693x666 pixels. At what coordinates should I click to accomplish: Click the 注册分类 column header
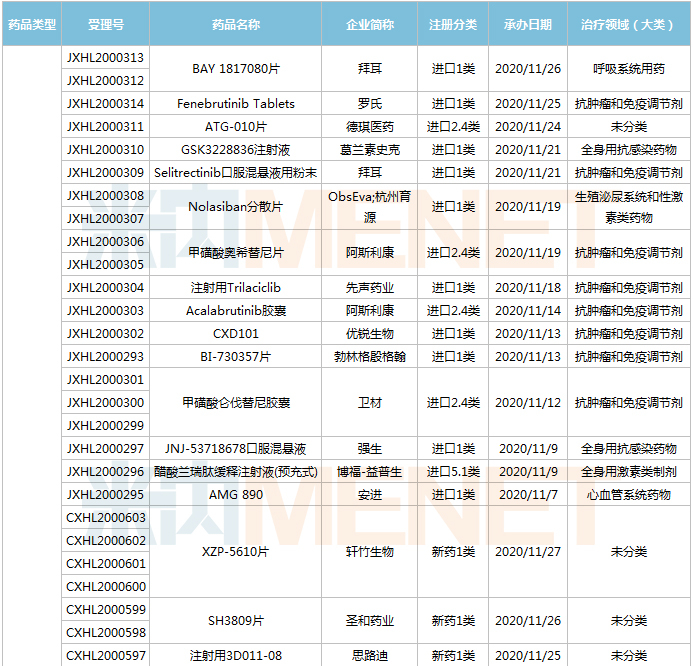tap(453, 24)
